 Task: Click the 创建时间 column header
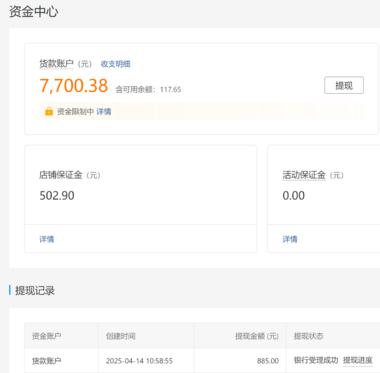click(x=121, y=336)
